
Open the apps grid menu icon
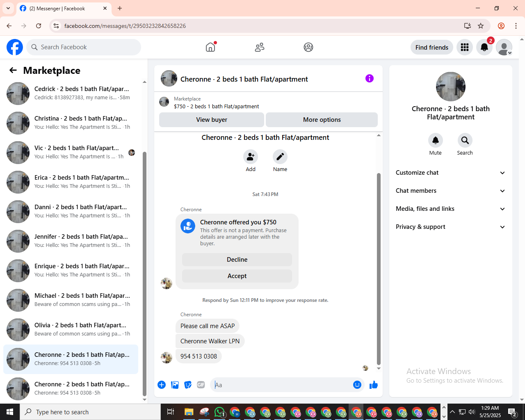tap(465, 47)
